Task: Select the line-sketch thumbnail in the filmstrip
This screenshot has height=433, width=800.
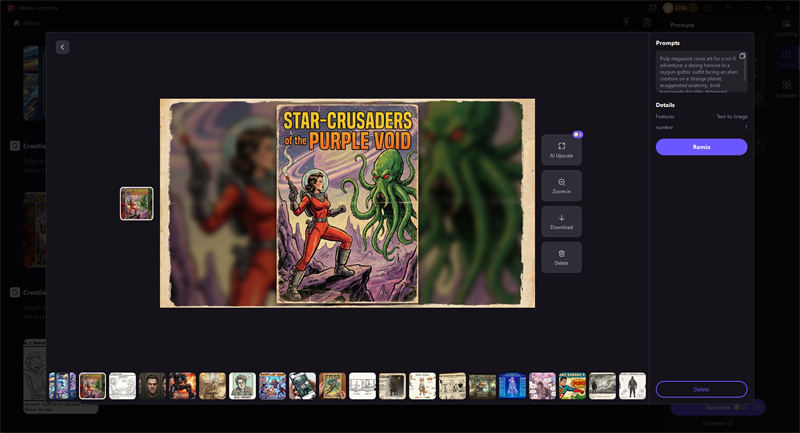Action: [122, 386]
